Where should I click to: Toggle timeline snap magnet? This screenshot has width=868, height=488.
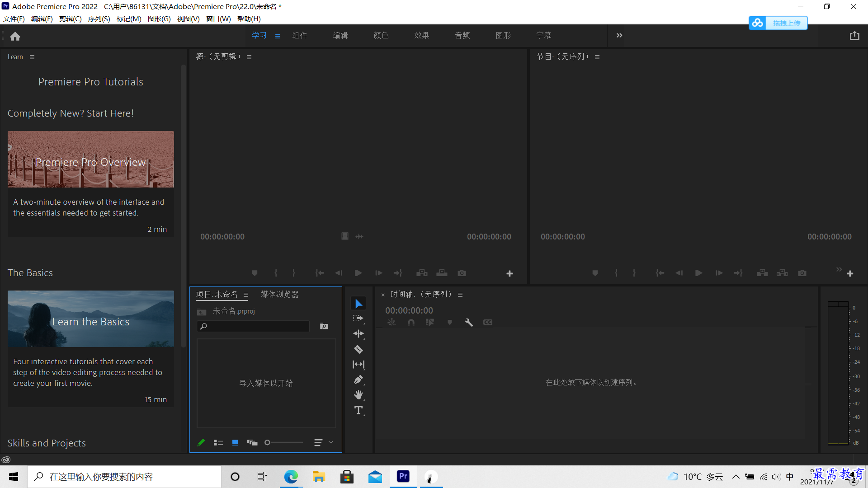411,322
